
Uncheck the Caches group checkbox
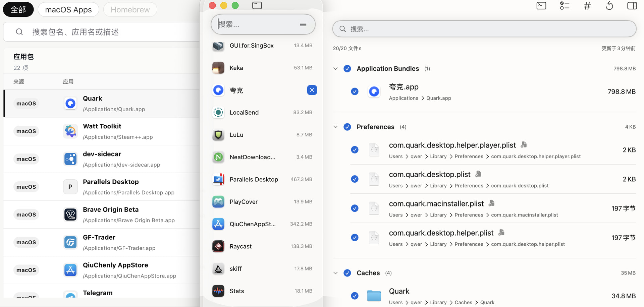click(x=347, y=273)
